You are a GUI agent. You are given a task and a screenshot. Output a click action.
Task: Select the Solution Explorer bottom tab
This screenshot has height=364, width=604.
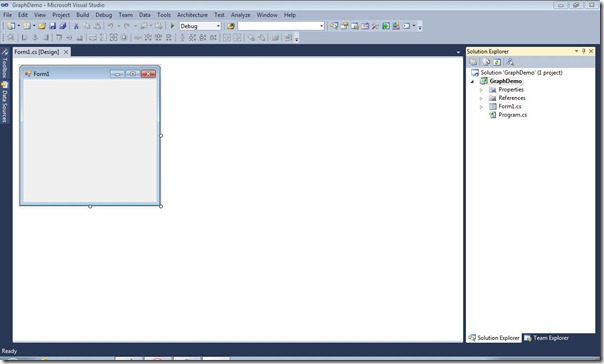pyautogui.click(x=493, y=338)
